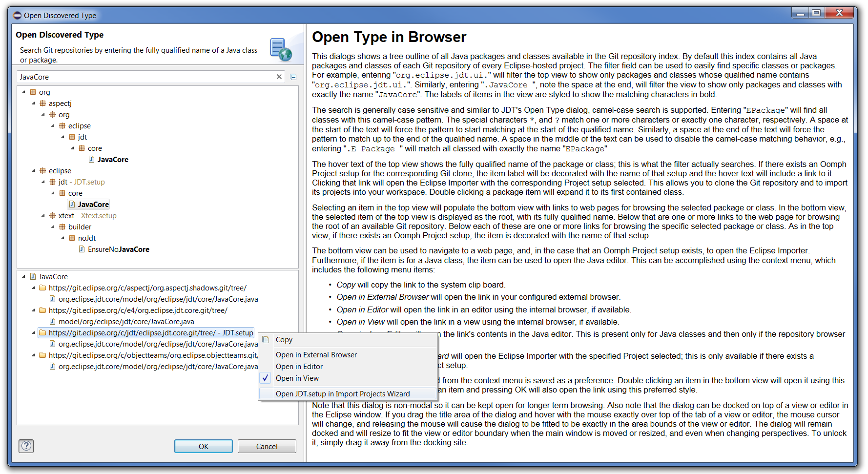868x474 pixels.
Task: Click the file icon under the org.aspectj.shadows repository
Action: tap(53, 299)
